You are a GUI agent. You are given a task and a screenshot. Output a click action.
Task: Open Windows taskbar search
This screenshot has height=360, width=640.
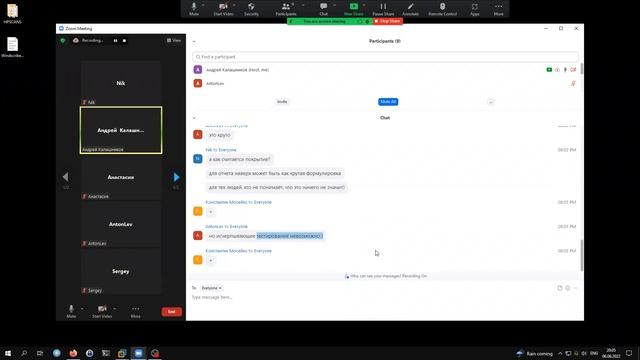click(24, 353)
